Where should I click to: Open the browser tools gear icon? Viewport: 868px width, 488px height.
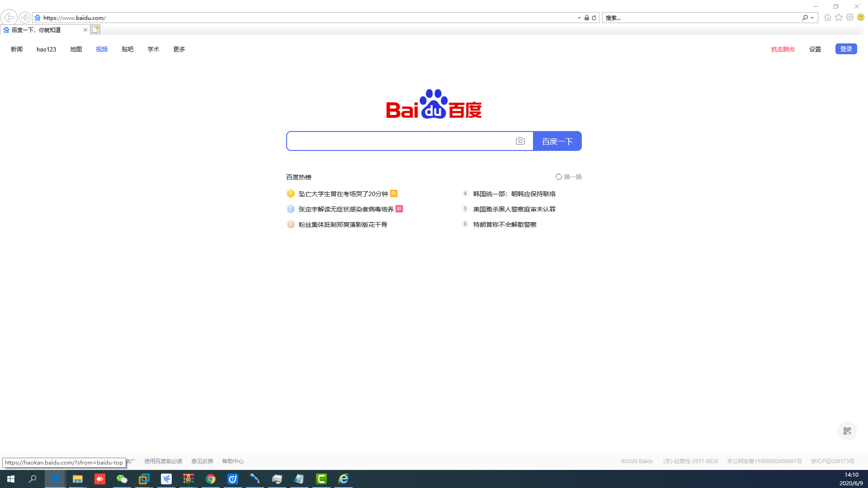tap(850, 18)
